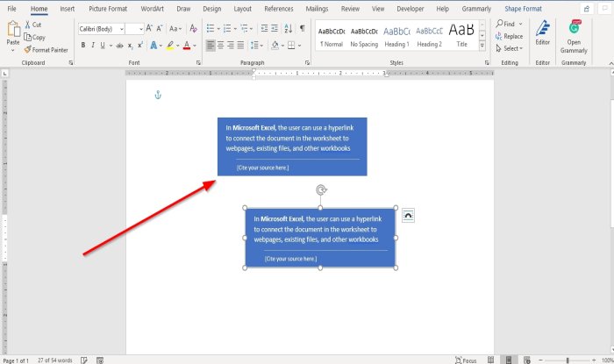Click the Clear All Formatting icon
614x364 pixels.
pos(194,28)
